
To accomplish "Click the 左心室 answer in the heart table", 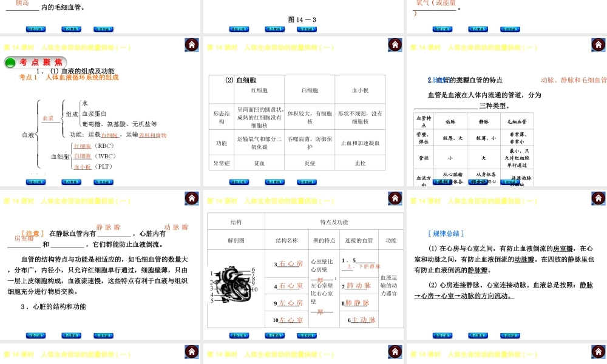I will coord(291,320).
